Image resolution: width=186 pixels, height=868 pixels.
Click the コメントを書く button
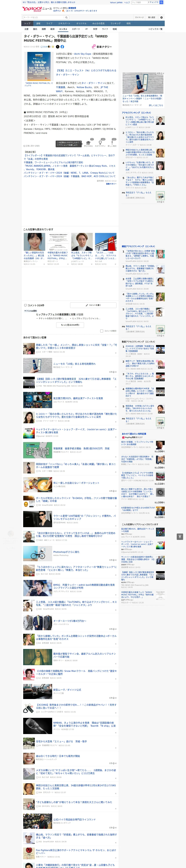pos(93,305)
